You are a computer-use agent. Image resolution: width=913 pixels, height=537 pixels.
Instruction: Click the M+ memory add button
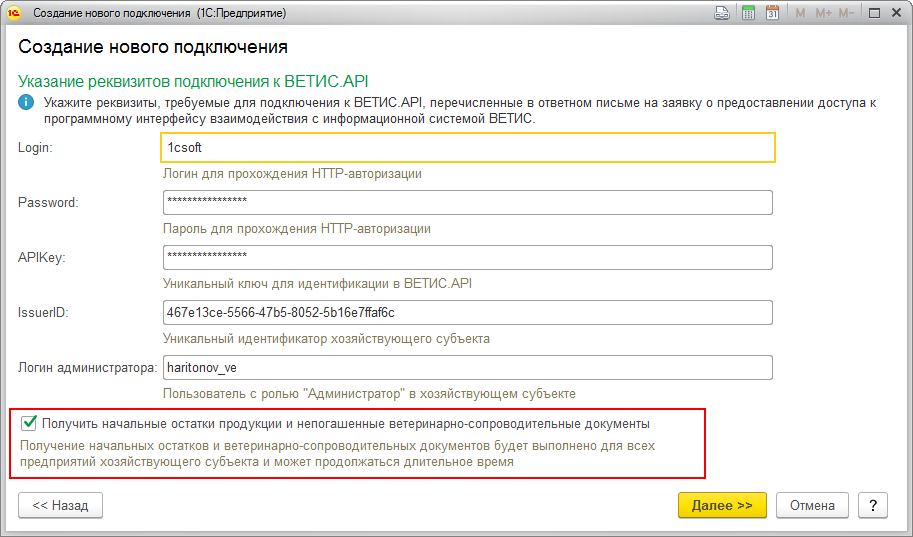823,13
